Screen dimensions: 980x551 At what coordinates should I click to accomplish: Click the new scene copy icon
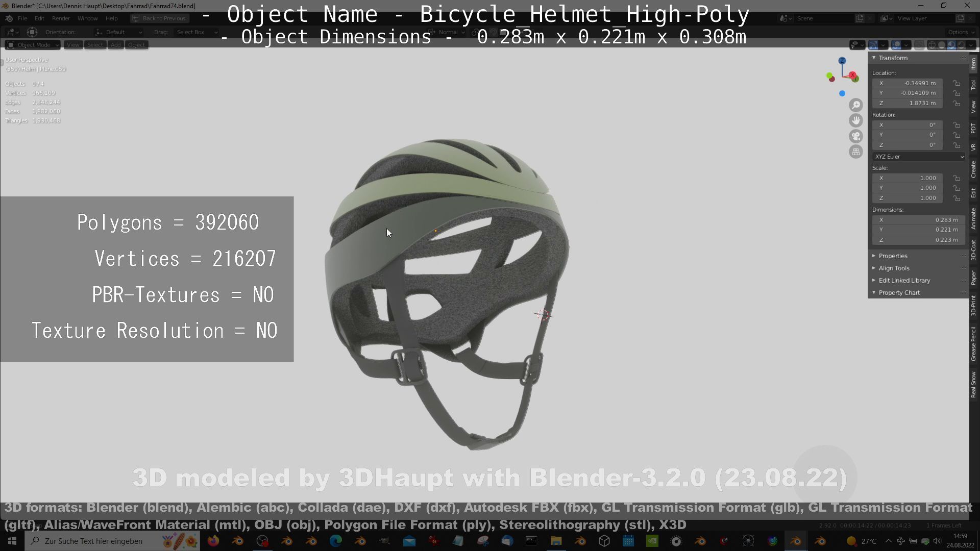(860, 18)
